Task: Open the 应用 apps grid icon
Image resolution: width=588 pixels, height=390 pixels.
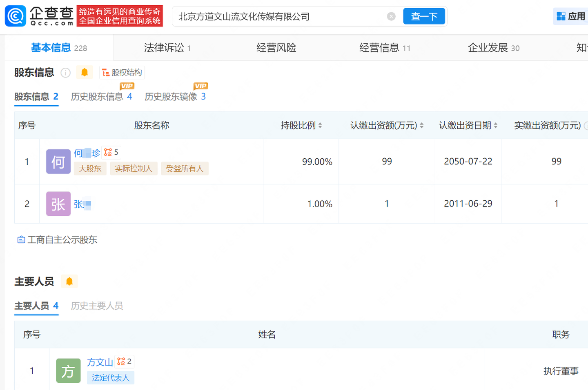Action: click(561, 16)
